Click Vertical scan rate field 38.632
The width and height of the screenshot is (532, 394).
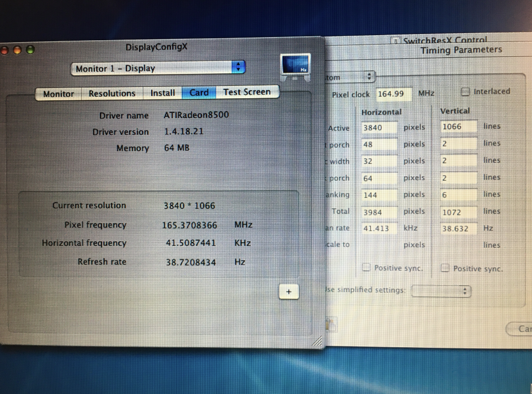point(458,229)
